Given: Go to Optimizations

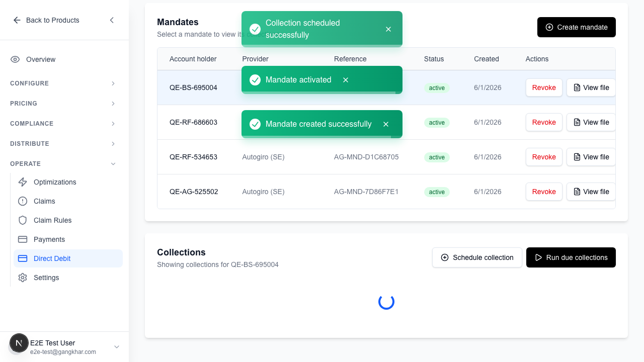Looking at the screenshot, I should (x=68, y=182).
